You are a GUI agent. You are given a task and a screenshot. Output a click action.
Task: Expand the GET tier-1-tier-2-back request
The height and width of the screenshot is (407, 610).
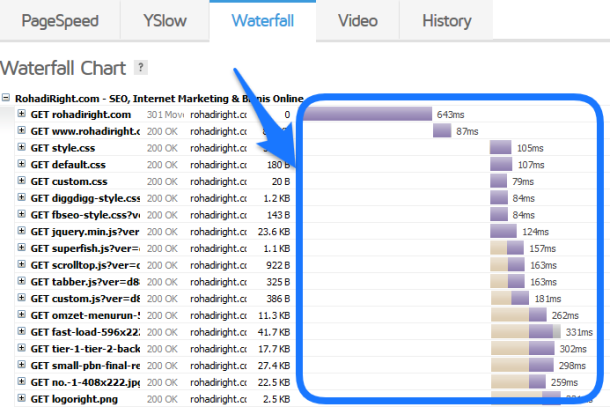[x=21, y=348]
